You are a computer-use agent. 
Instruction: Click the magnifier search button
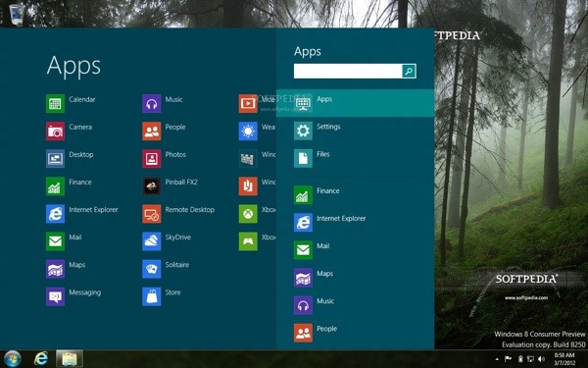(409, 71)
